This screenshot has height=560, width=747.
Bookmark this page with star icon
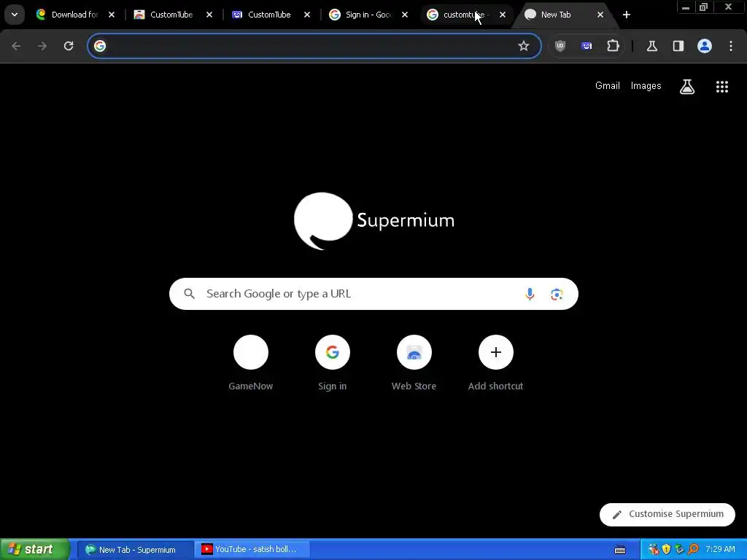[x=524, y=46]
